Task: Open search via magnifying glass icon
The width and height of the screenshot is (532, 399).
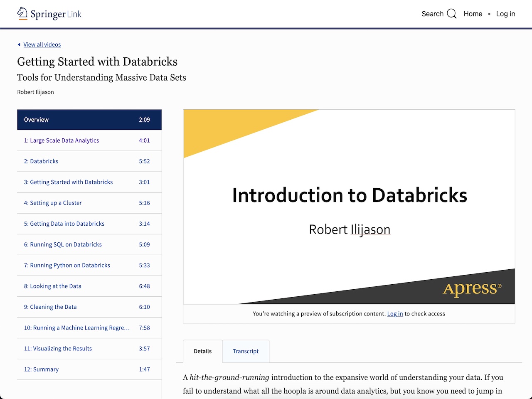Action: coord(452,14)
